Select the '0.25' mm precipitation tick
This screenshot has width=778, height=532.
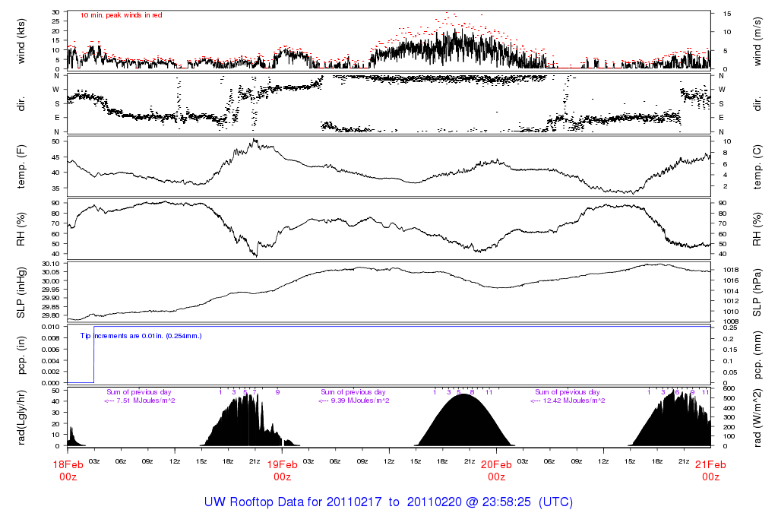point(729,328)
